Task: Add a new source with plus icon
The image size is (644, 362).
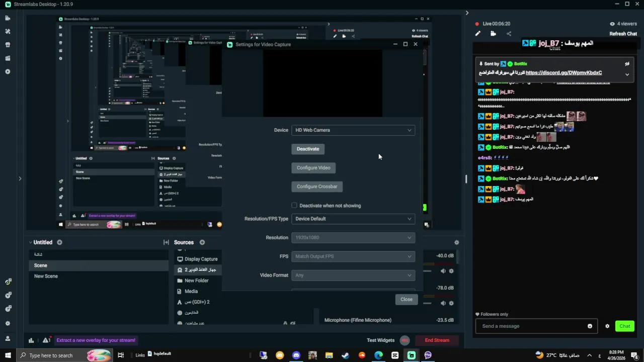Action: coord(202,242)
